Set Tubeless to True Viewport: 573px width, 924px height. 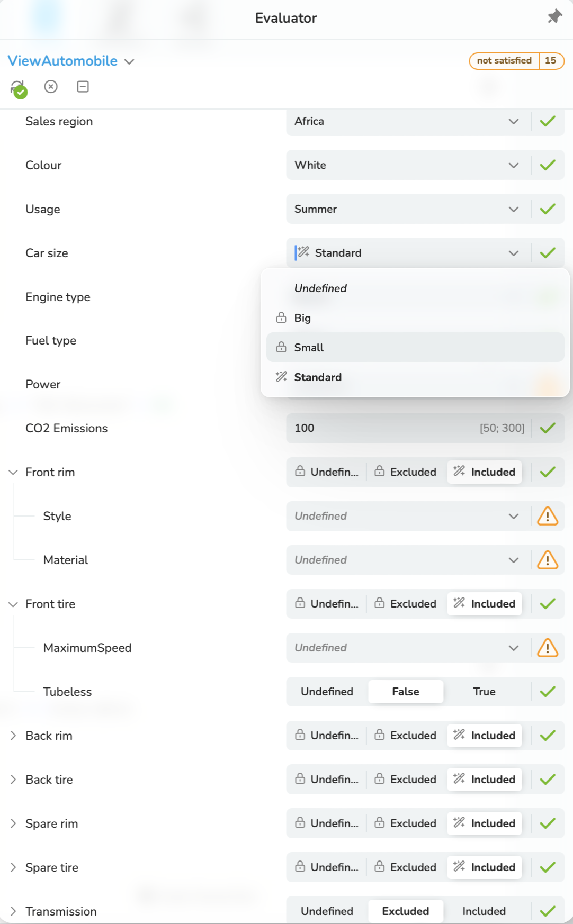pos(484,692)
